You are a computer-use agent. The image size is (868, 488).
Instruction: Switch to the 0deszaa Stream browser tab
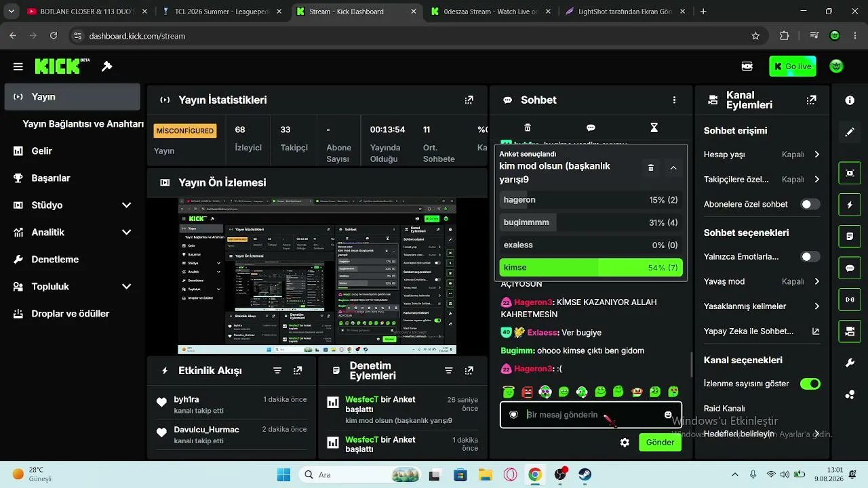click(x=491, y=12)
